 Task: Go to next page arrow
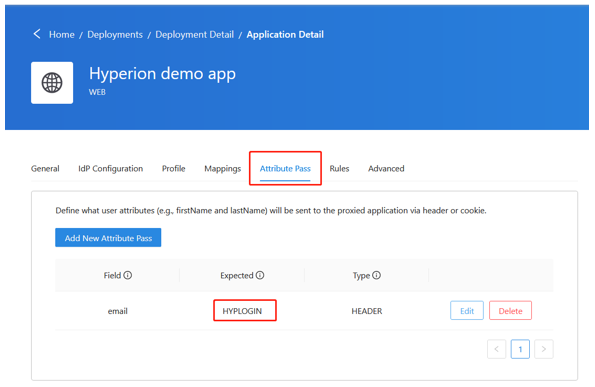click(544, 349)
